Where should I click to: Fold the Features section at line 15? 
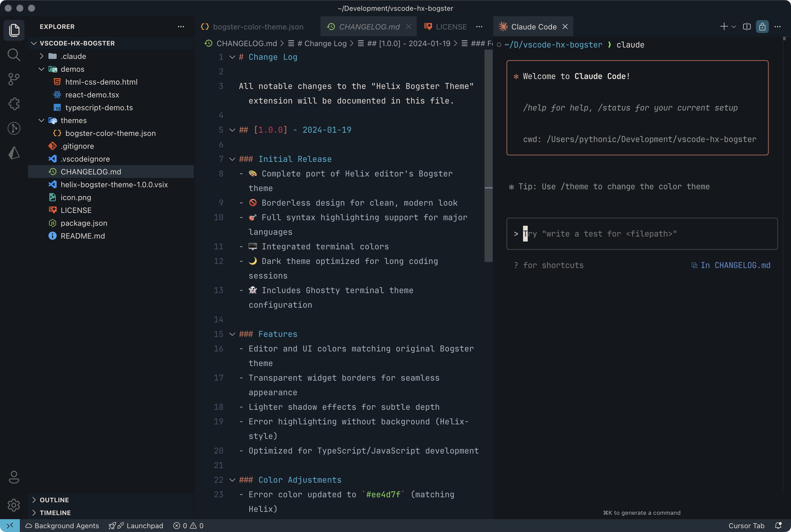coord(232,334)
